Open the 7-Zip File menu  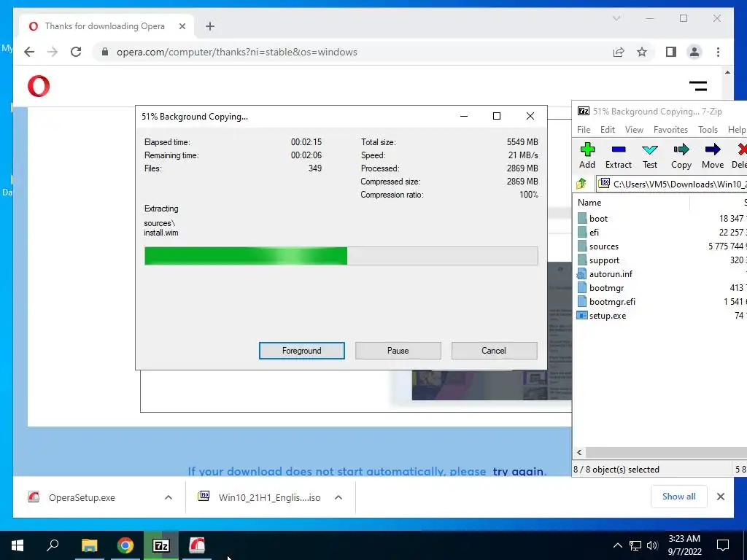coord(584,130)
